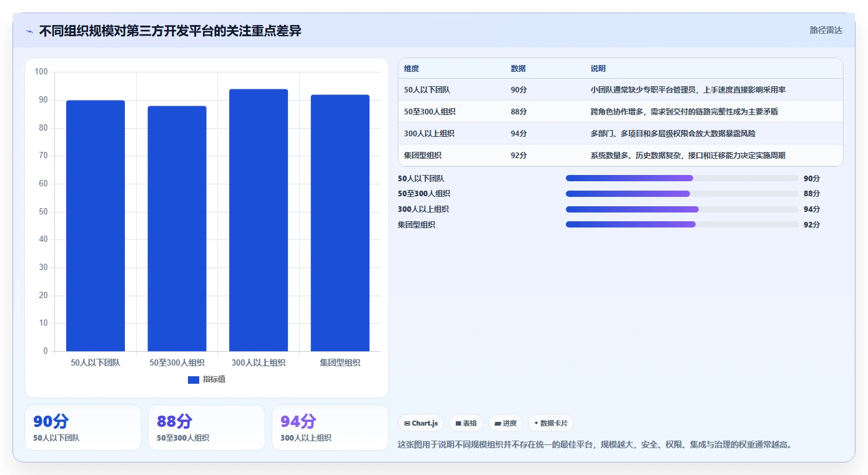Select the 表格 tag
The height and width of the screenshot is (475, 868).
point(466,423)
